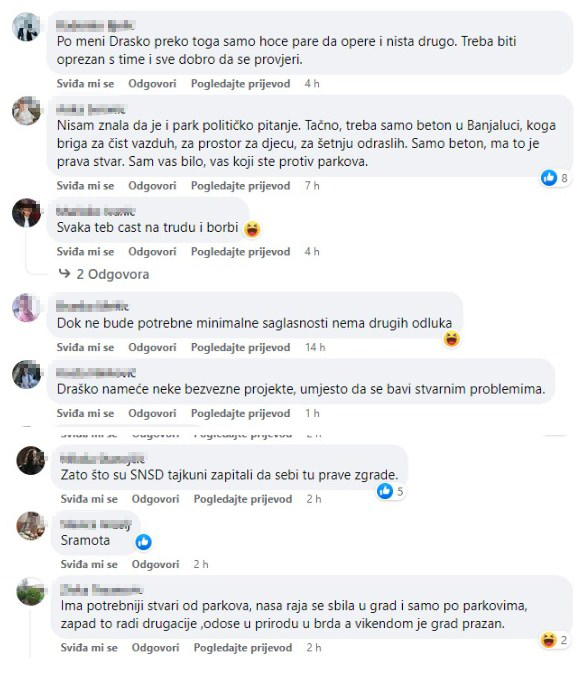The width and height of the screenshot is (586, 678).
Task: Open the laughing reactions on the last comment
Action: (x=554, y=640)
